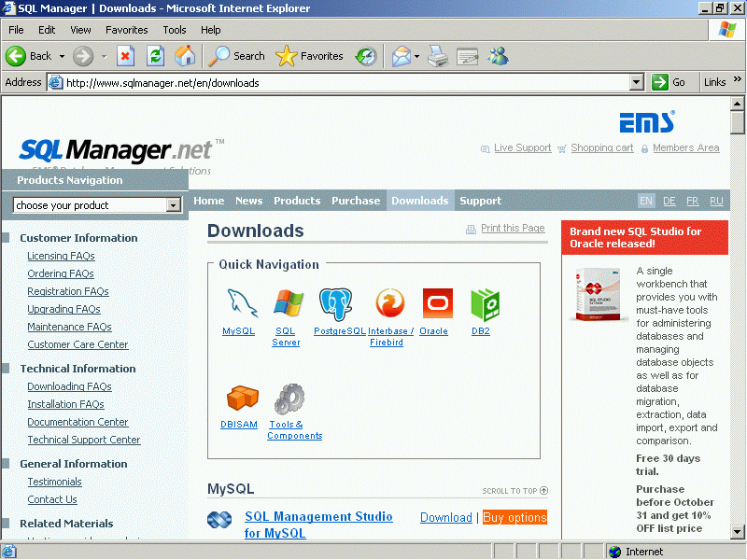Go to the Home site tab
Screen dimensions: 747x560
(x=208, y=201)
